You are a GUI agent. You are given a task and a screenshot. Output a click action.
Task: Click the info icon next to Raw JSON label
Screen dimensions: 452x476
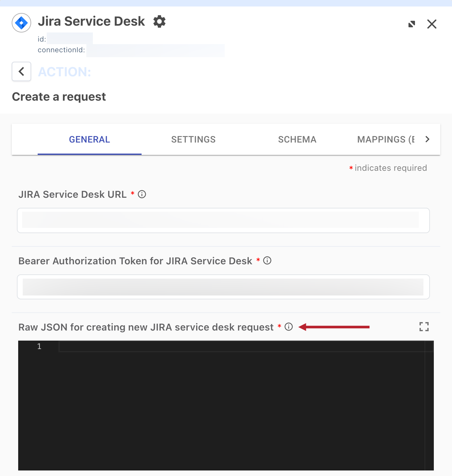click(x=289, y=327)
